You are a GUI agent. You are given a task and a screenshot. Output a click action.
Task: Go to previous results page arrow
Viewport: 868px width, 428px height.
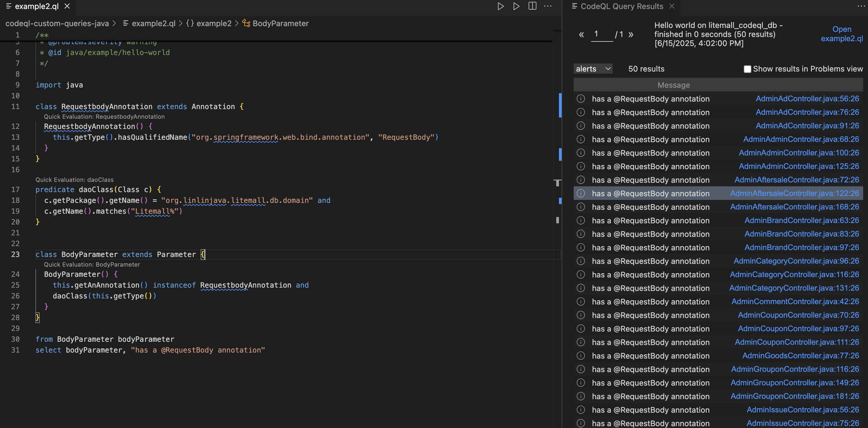581,34
